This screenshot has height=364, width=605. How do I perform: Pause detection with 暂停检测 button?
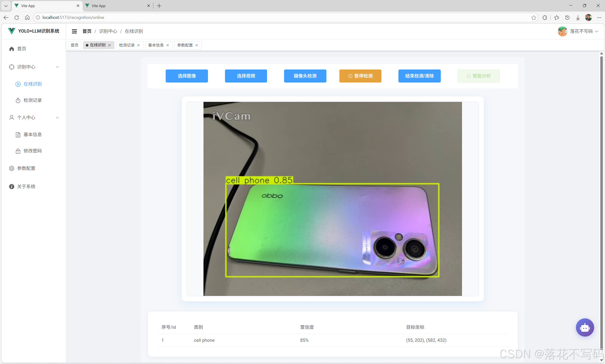coord(360,76)
